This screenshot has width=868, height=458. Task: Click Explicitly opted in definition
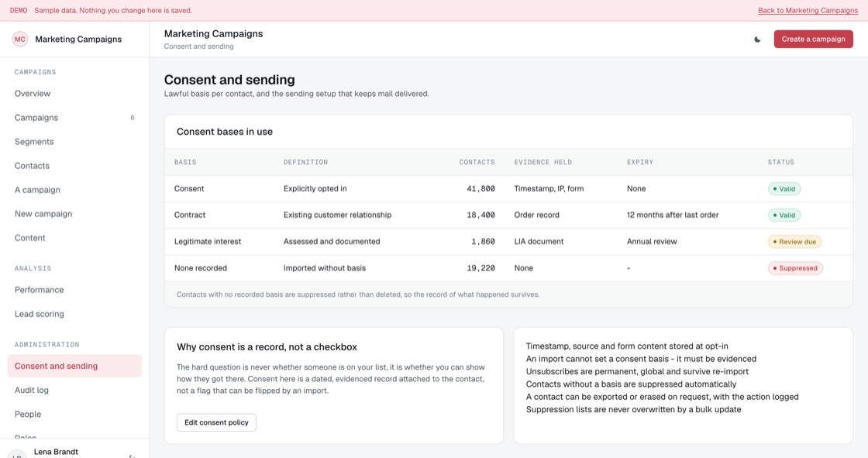click(x=315, y=189)
